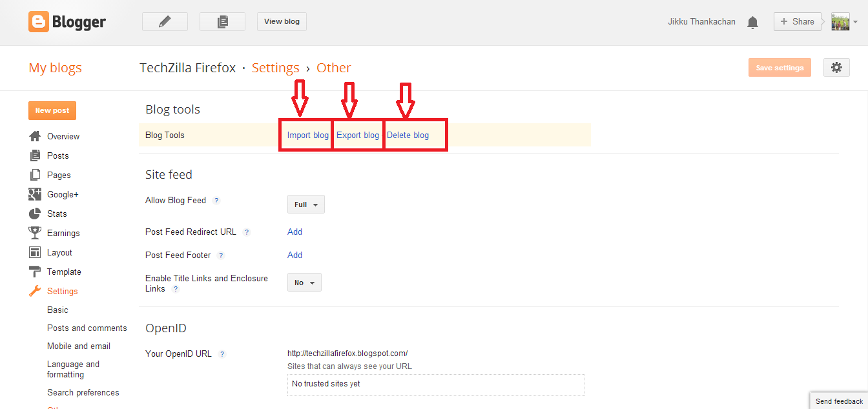Open the Enclosure Links No dropdown
This screenshot has height=409, width=868.
[x=304, y=283]
